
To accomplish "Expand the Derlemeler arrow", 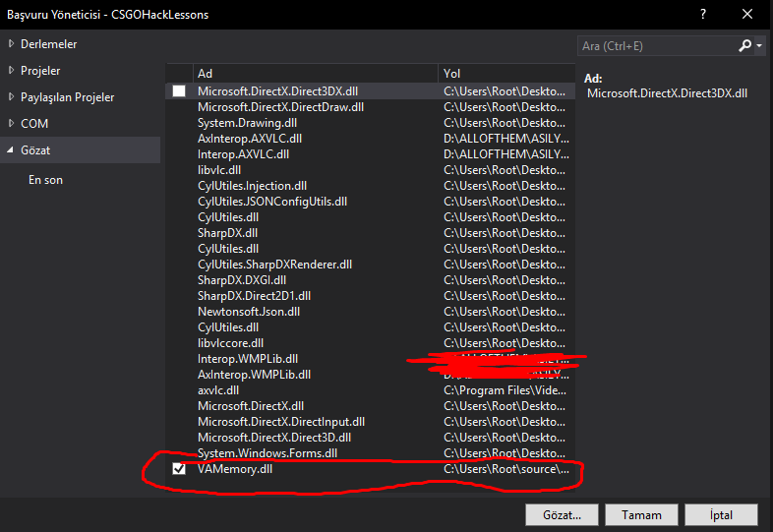I will click(x=11, y=44).
